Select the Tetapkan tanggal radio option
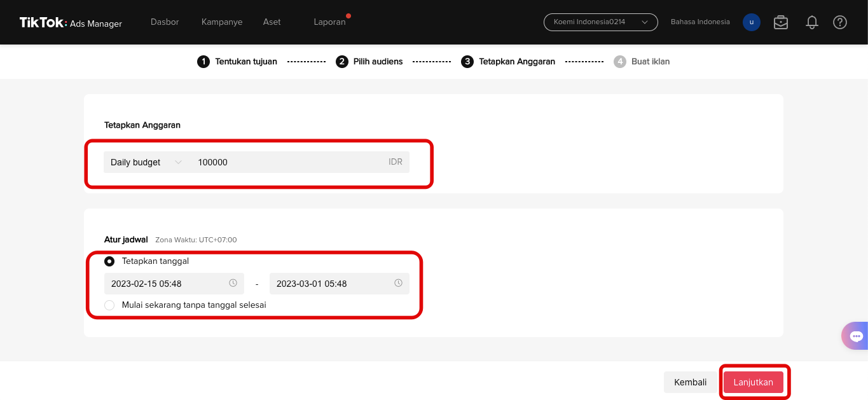The height and width of the screenshot is (400, 868). pyautogui.click(x=109, y=261)
